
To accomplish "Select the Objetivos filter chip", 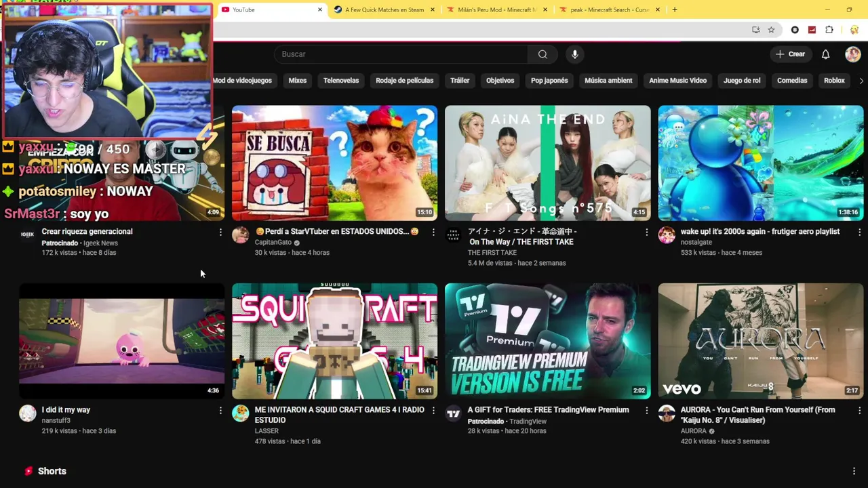I will coord(500,81).
